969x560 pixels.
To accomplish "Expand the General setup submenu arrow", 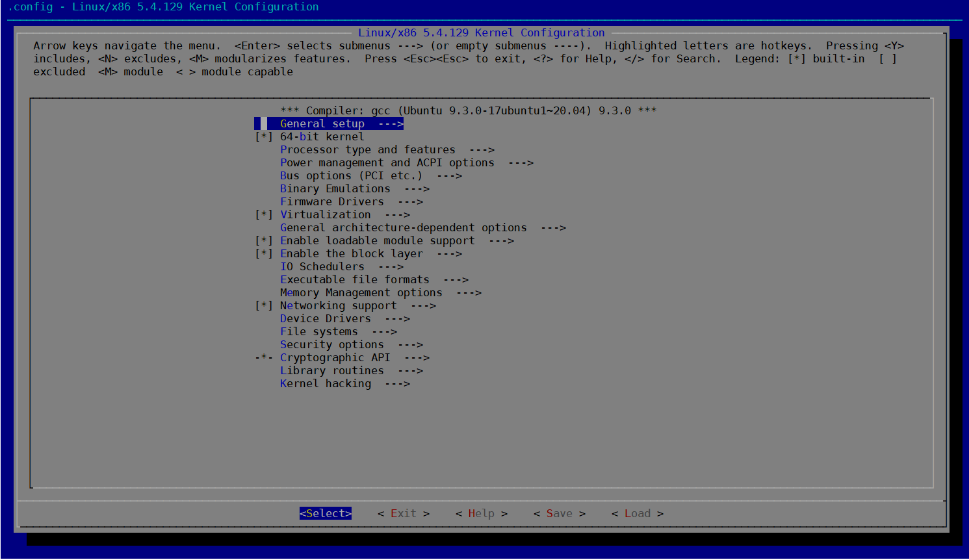I will click(x=391, y=123).
